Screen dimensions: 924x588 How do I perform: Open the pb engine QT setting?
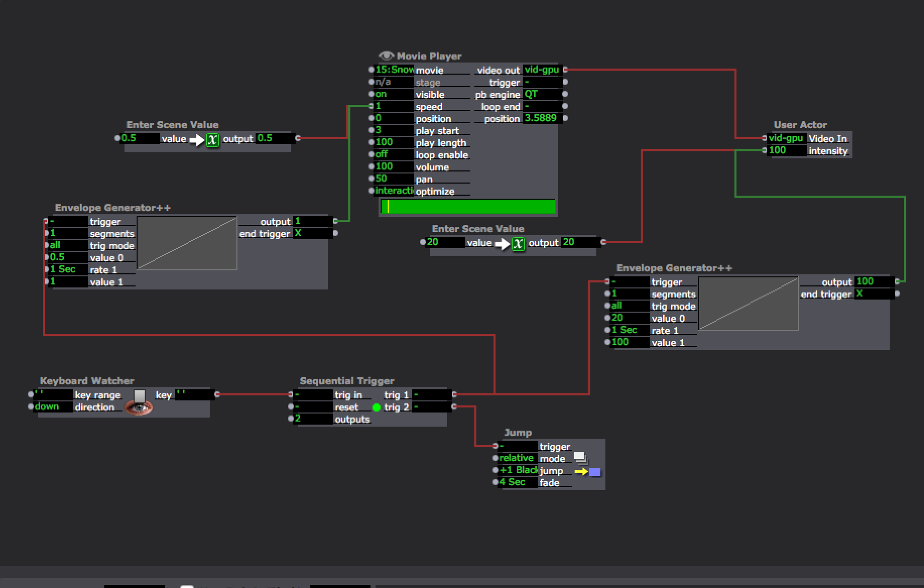coord(542,94)
